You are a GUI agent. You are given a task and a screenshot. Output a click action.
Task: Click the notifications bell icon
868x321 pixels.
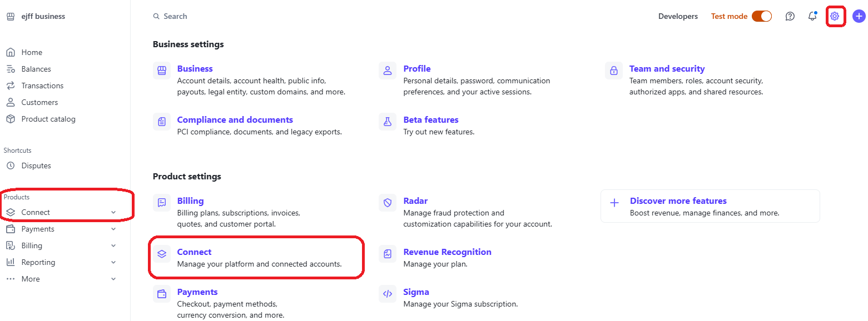(x=812, y=16)
